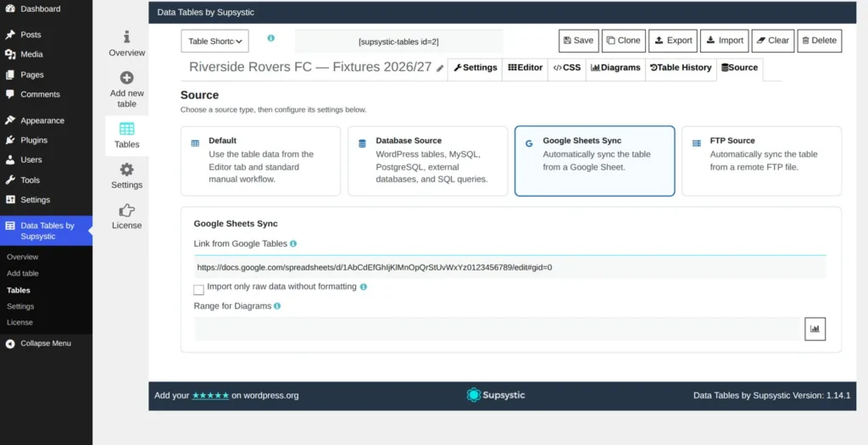The image size is (868, 445).
Task: Select the Source tab
Action: [739, 68]
